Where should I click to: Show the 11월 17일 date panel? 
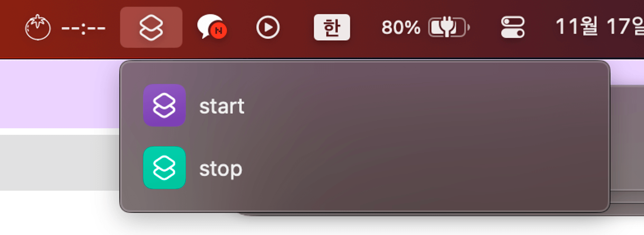coord(600,26)
